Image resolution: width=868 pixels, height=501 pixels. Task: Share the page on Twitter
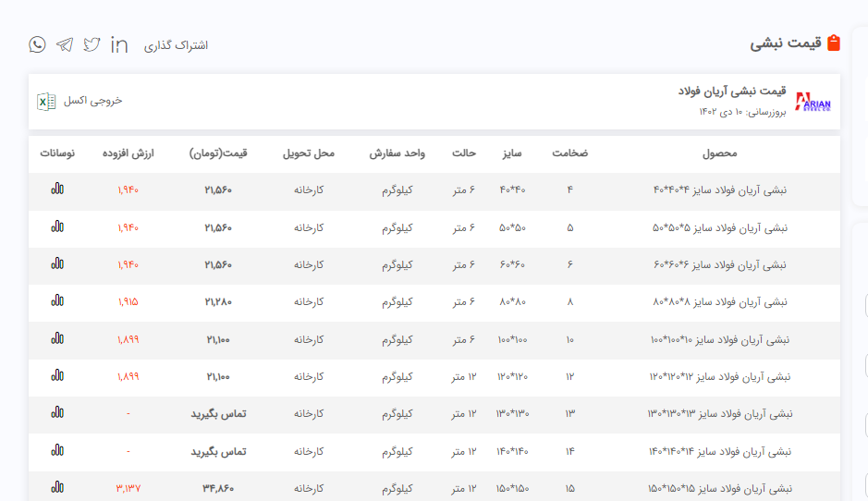click(x=92, y=44)
